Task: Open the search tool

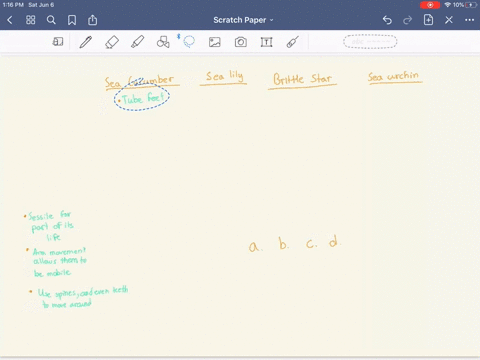Action: pyautogui.click(x=51, y=20)
